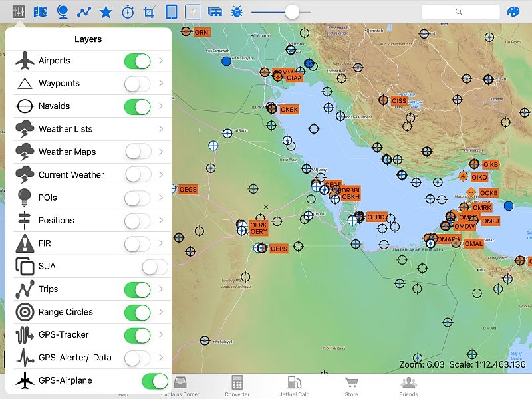Screen dimensions: 532x399
Task: Turn off GPS-Airplane switch
Action: pos(155,381)
